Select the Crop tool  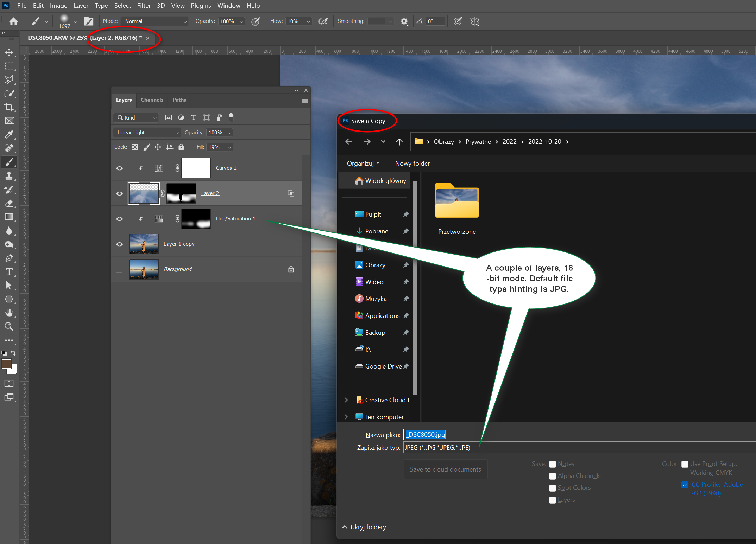pos(10,107)
